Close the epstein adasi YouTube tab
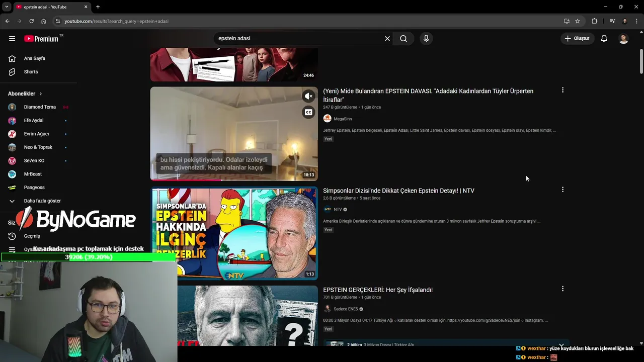644x362 pixels. 86,7
